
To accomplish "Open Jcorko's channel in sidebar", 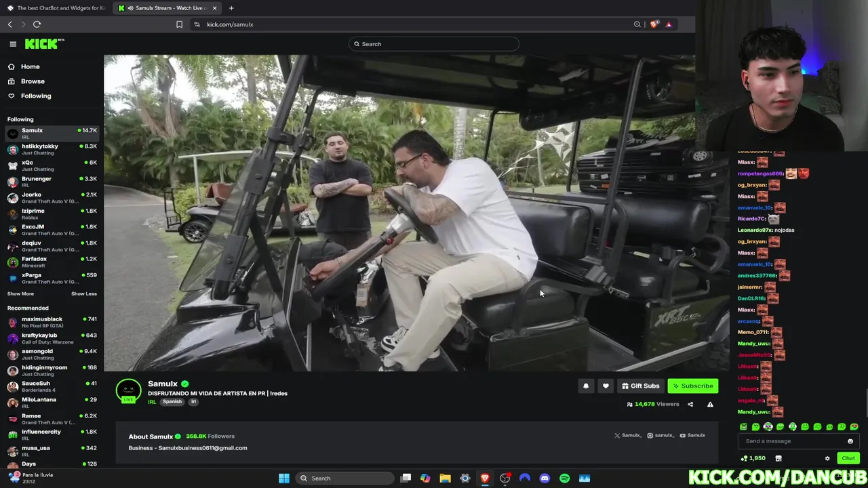I will [x=52, y=198].
